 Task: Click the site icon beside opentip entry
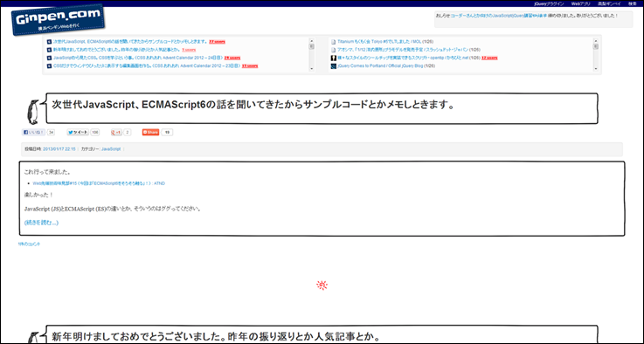[x=334, y=58]
